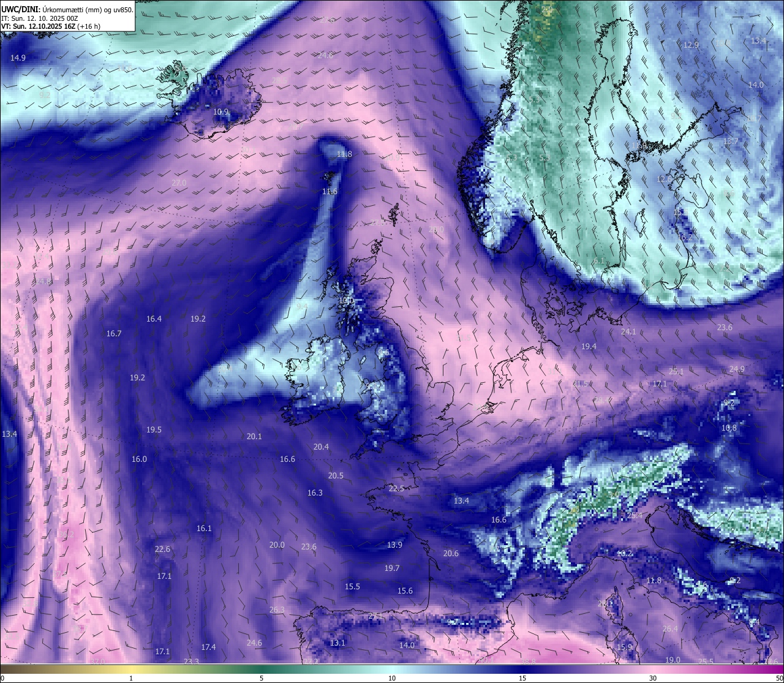Click the 27.0 value over the Atlantic
Image resolution: width=784 pixels, height=683 pixels.
(179, 183)
